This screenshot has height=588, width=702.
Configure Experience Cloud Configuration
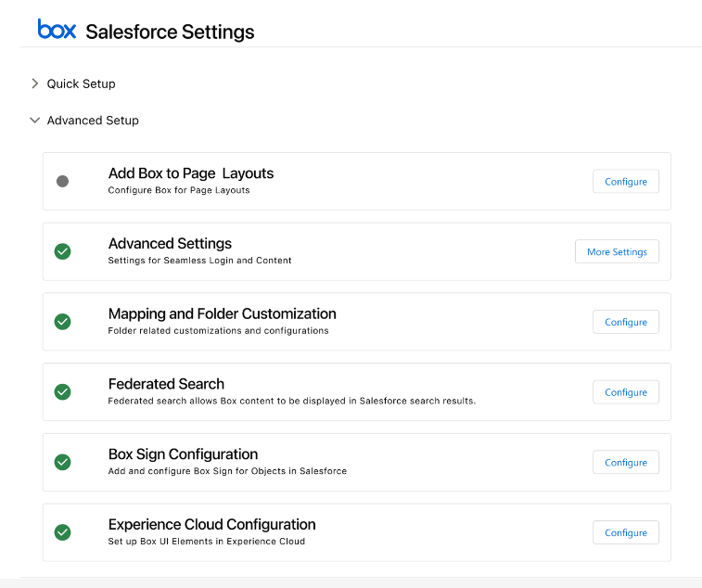pyautogui.click(x=626, y=532)
